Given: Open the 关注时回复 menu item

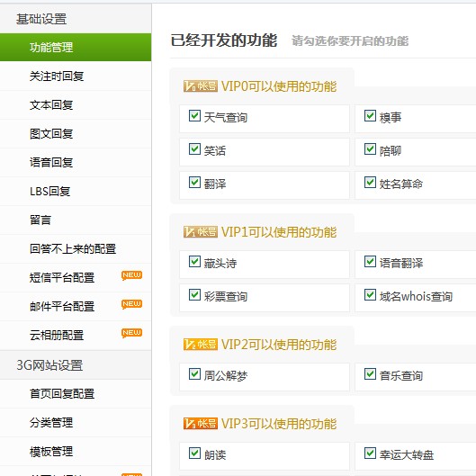Looking at the screenshot, I should (x=76, y=76).
